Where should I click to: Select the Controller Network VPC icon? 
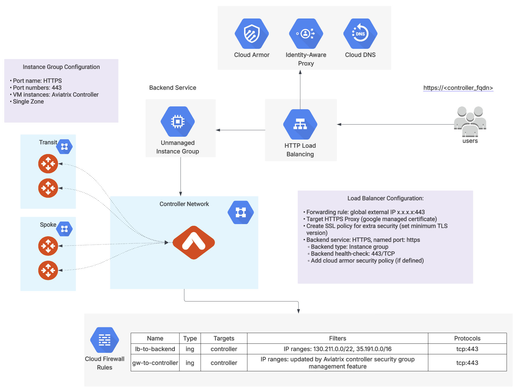point(241,212)
